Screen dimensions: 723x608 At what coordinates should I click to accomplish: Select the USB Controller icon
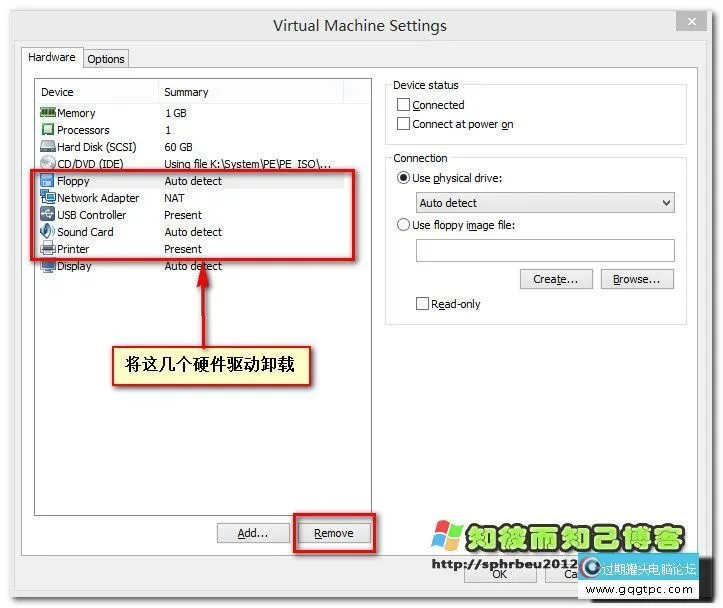[x=48, y=215]
